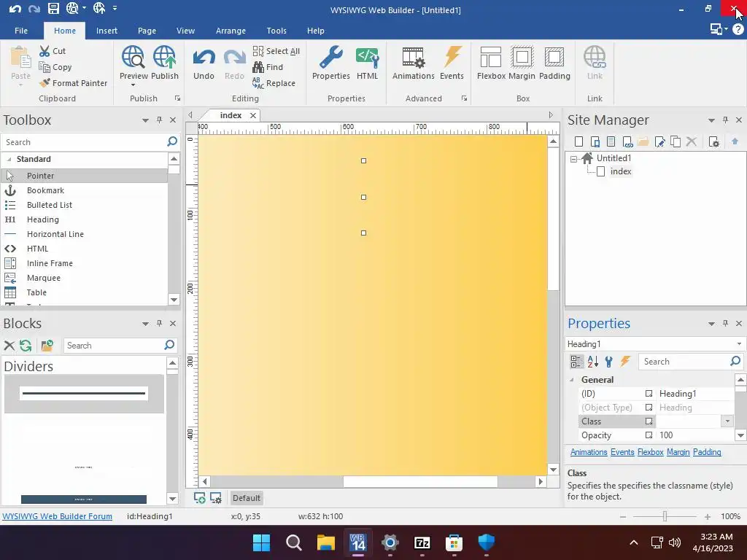Collapse the Untitled1 site tree node
The height and width of the screenshot is (560, 747).
coord(573,159)
